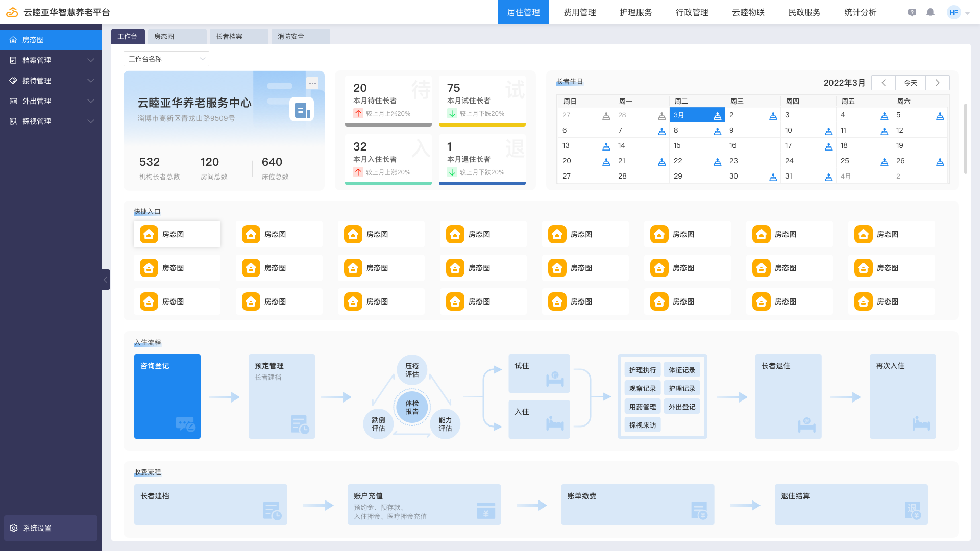Click the HF user avatar
This screenshot has height=551, width=980.
coord(953,12)
